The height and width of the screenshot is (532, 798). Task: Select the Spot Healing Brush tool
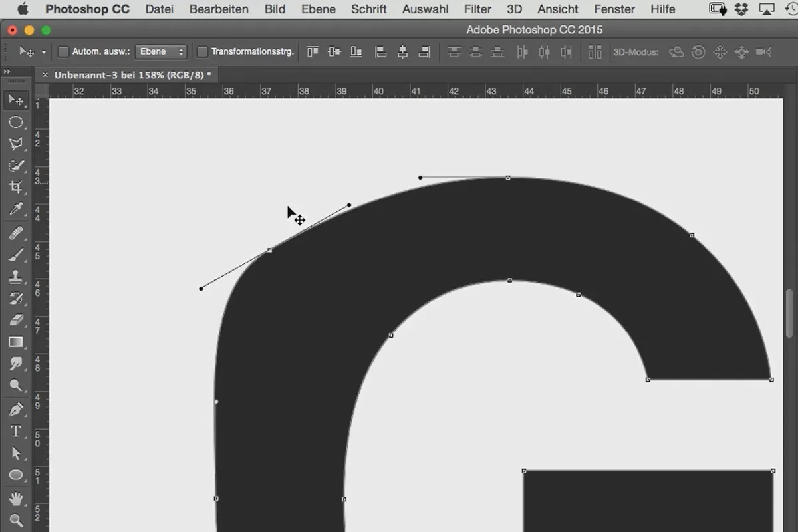tap(16, 233)
